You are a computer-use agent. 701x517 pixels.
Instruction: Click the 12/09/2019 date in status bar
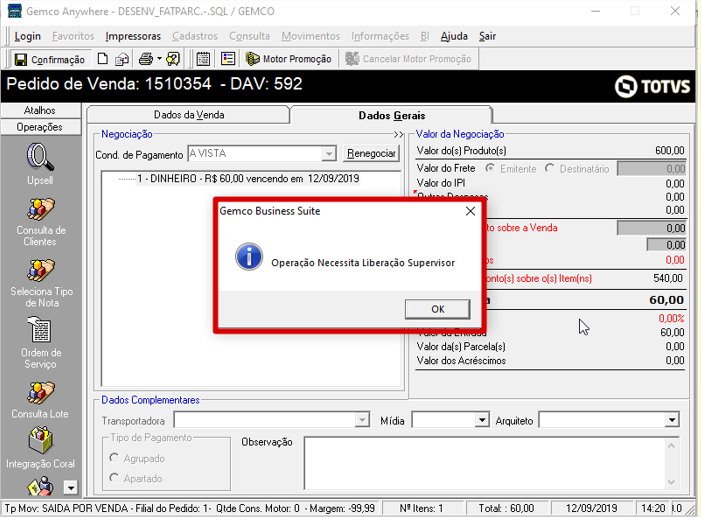click(x=591, y=509)
